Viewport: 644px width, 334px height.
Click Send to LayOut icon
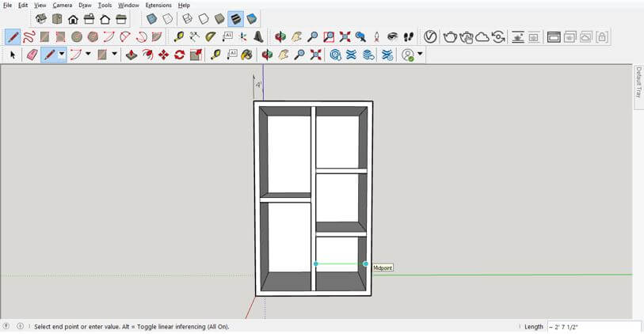point(368,55)
